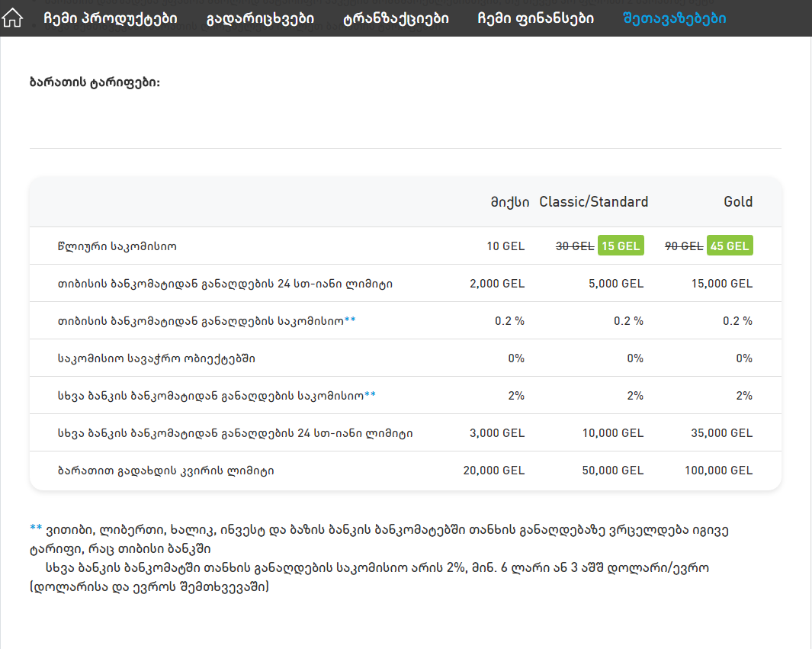Screen dimensions: 812x649
Task: Select the 35,000 GEL limit value
Action: 722,433
